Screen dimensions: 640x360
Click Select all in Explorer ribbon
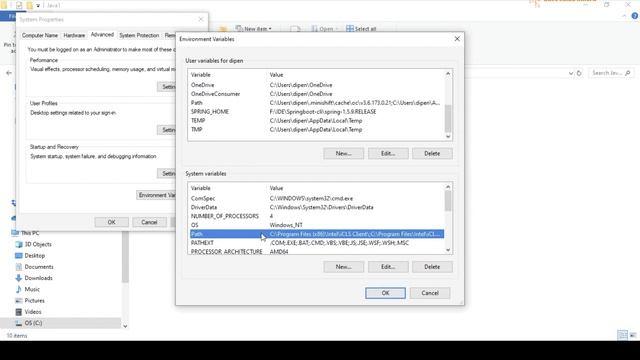tap(361, 29)
